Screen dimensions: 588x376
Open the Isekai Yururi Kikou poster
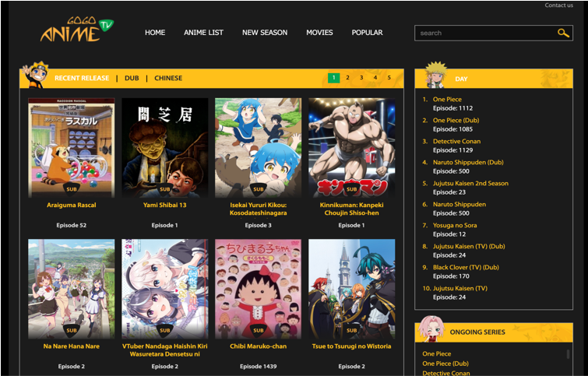[x=259, y=148]
